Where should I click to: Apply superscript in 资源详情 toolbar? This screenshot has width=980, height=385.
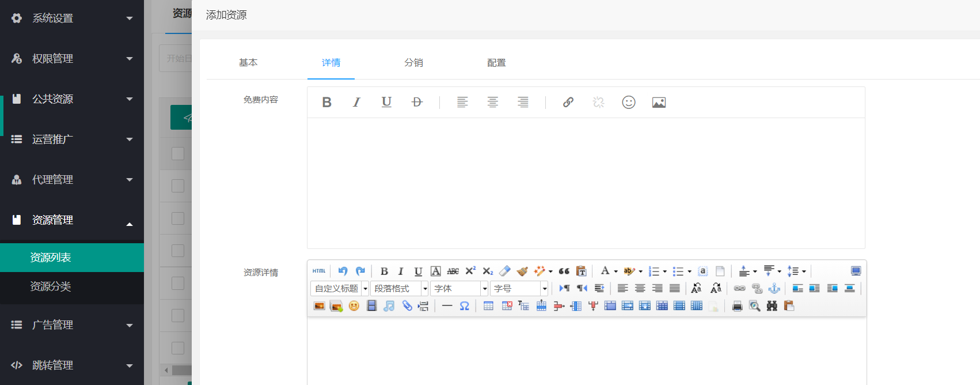470,271
